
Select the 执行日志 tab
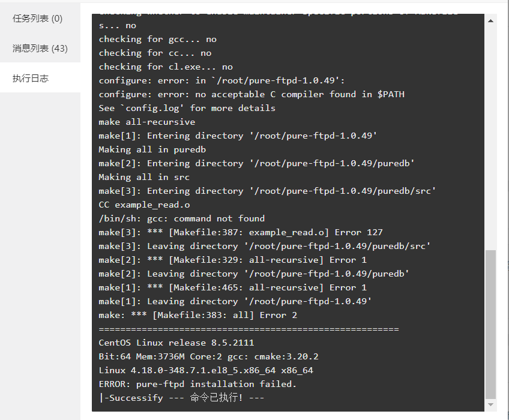tap(31, 78)
